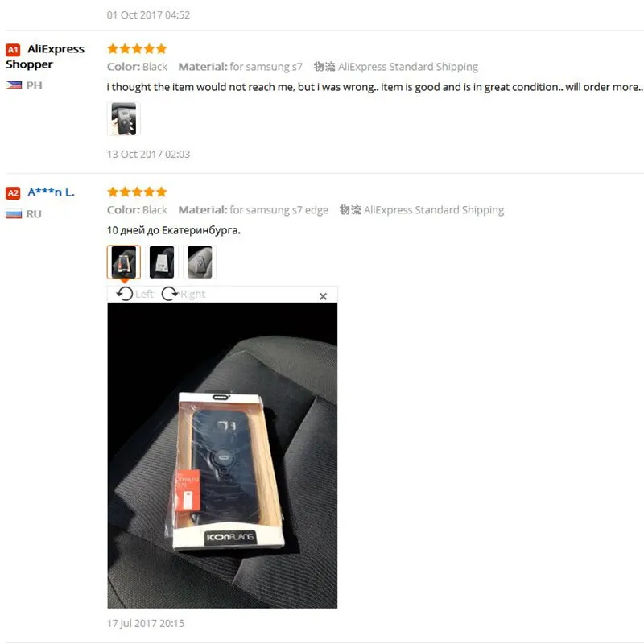The width and height of the screenshot is (644, 644).
Task: Close the enlarged review photo viewer
Action: (324, 296)
